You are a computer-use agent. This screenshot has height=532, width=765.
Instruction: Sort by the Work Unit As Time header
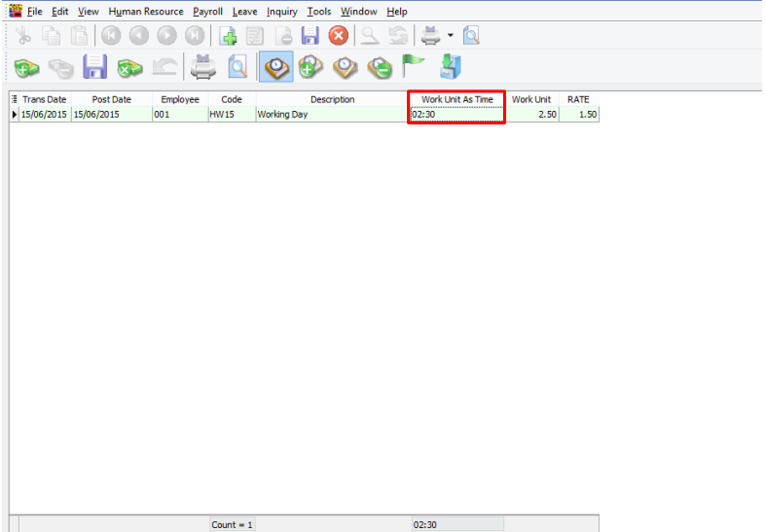[456, 99]
